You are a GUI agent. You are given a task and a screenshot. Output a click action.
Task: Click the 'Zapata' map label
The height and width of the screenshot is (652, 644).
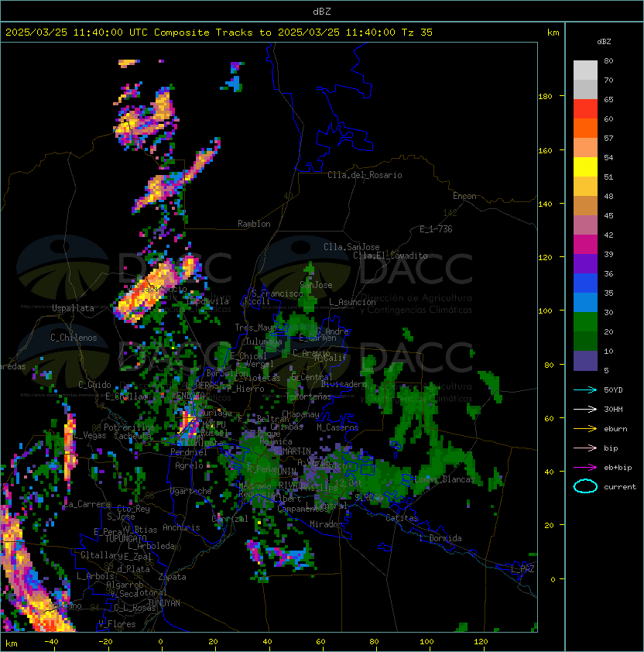tap(172, 577)
